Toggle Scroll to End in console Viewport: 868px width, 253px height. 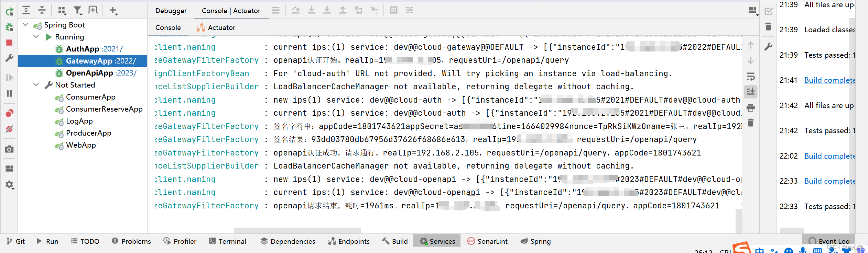point(751,92)
